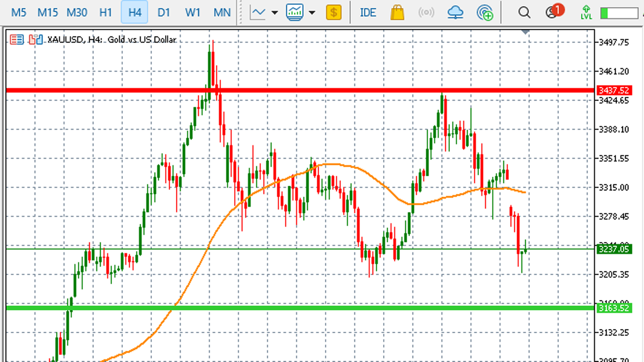Click the yellow dollar trade icon
Viewport: 644px width, 362px height.
pyautogui.click(x=334, y=13)
